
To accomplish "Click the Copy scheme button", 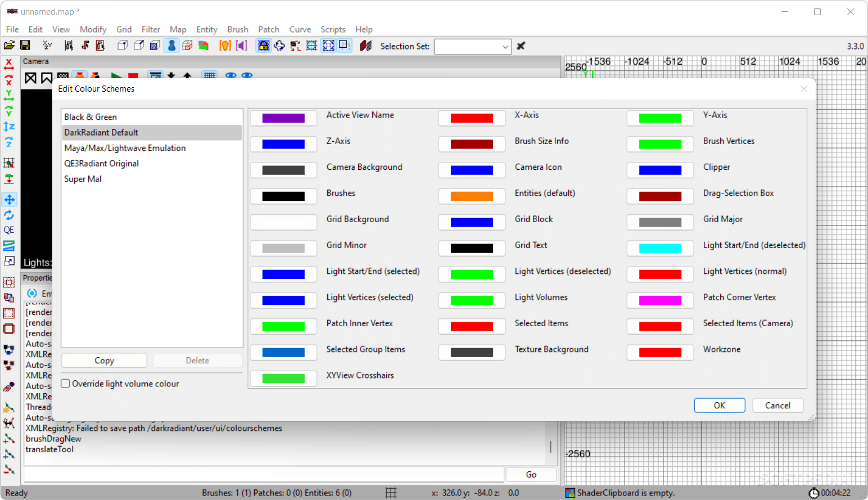I will [x=104, y=361].
